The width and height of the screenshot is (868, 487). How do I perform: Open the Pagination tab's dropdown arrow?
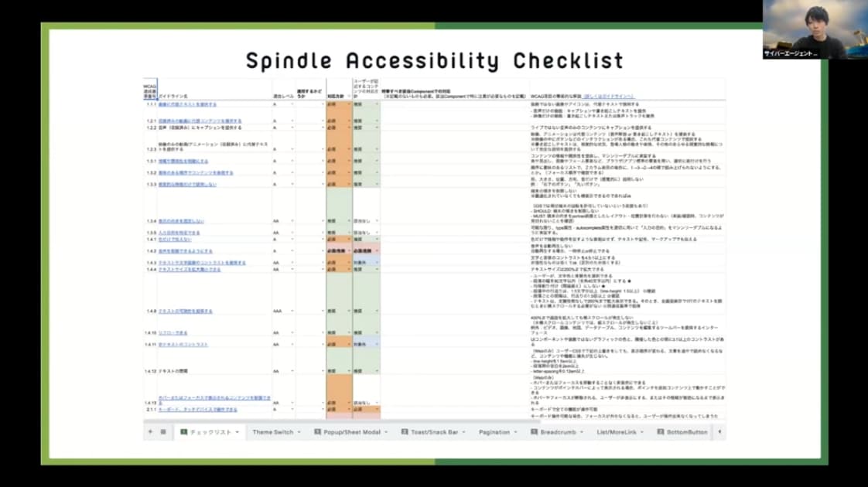515,432
